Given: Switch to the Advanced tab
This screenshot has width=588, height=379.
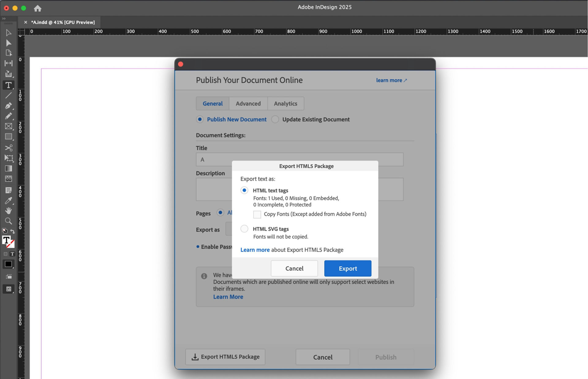Looking at the screenshot, I should coord(248,103).
